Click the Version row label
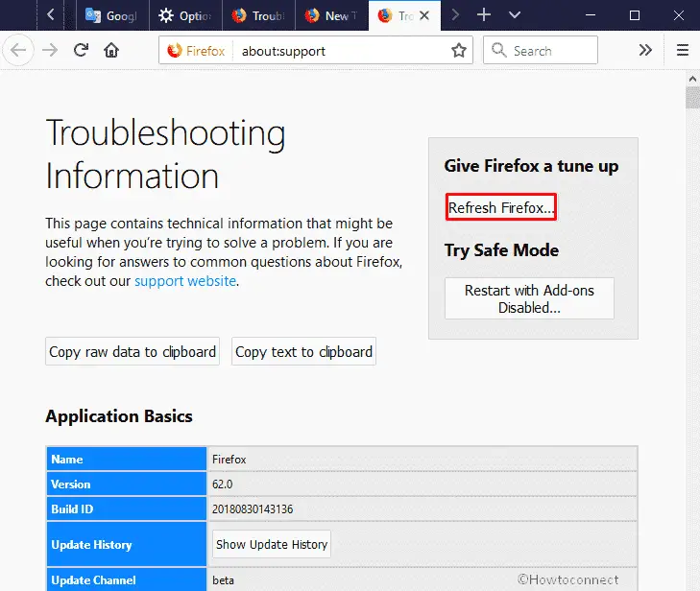 [127, 484]
